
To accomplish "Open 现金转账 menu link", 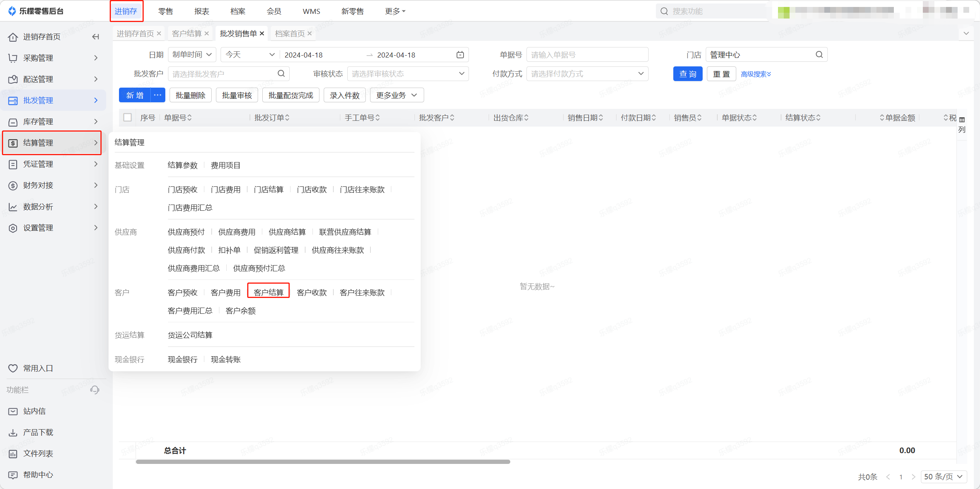I will click(226, 359).
